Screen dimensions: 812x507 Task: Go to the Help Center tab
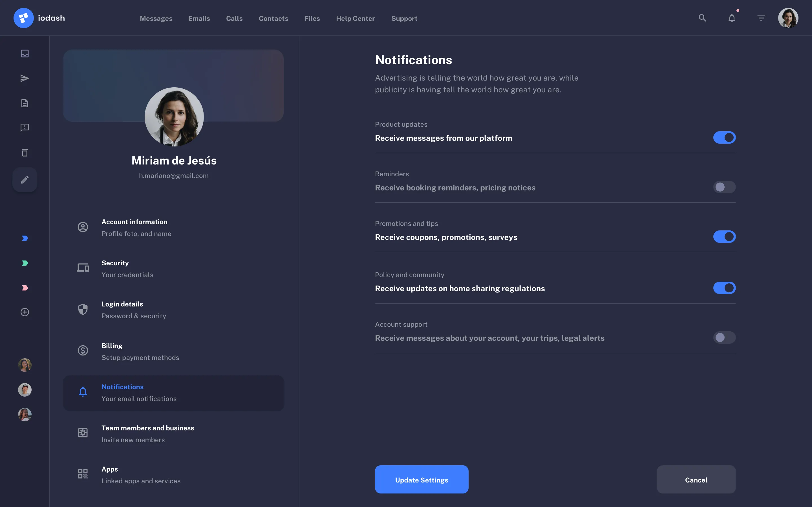tap(355, 18)
